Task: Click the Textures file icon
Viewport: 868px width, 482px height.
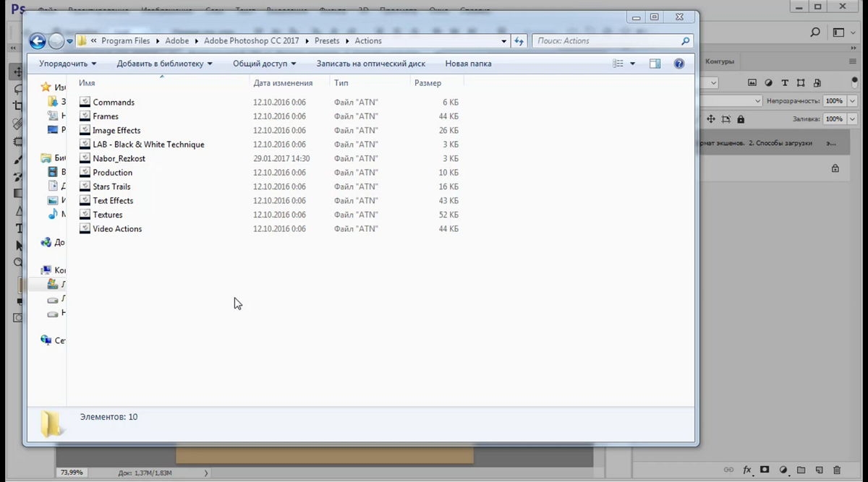Action: (x=85, y=215)
